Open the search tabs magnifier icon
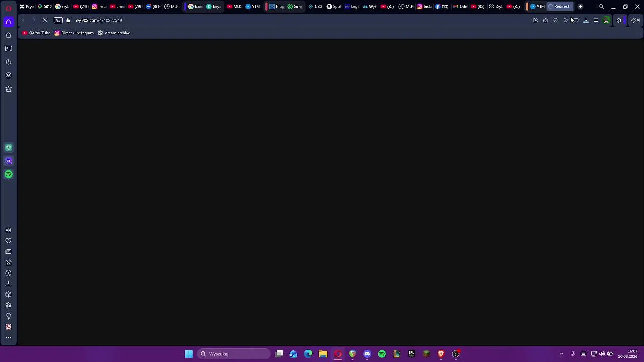Viewport: 644px width, 362px height. tap(601, 7)
